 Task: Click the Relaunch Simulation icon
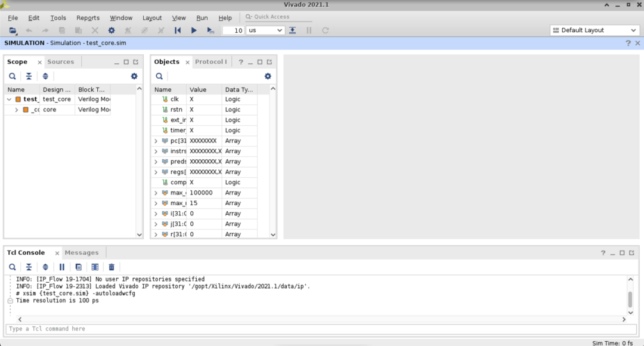click(326, 30)
